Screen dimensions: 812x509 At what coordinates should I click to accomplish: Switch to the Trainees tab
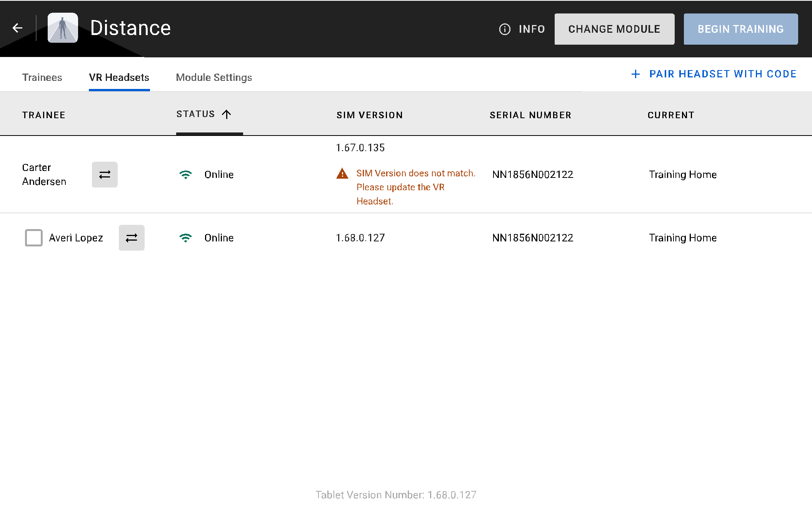[x=42, y=77]
